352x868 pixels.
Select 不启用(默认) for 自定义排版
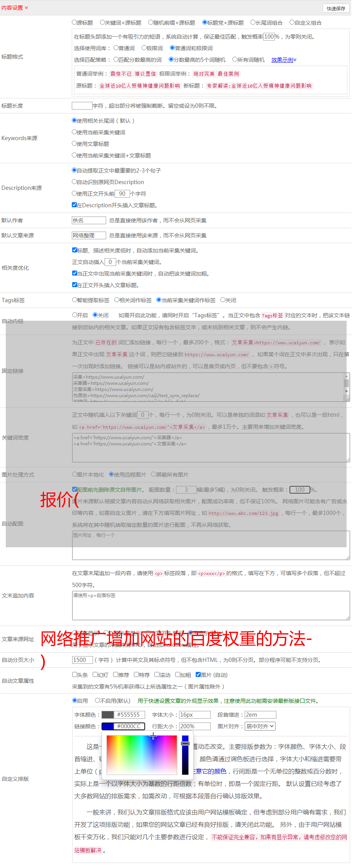[x=98, y=700]
